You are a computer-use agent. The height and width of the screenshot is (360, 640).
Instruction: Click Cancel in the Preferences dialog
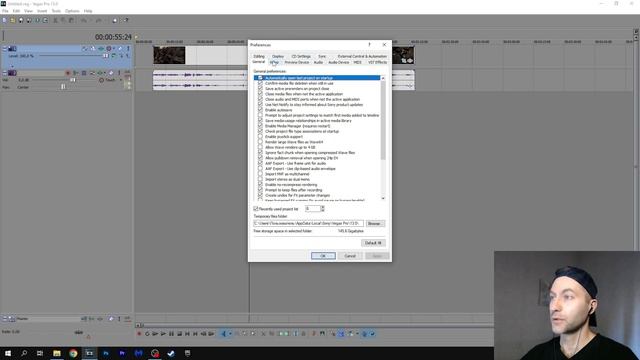(350, 256)
